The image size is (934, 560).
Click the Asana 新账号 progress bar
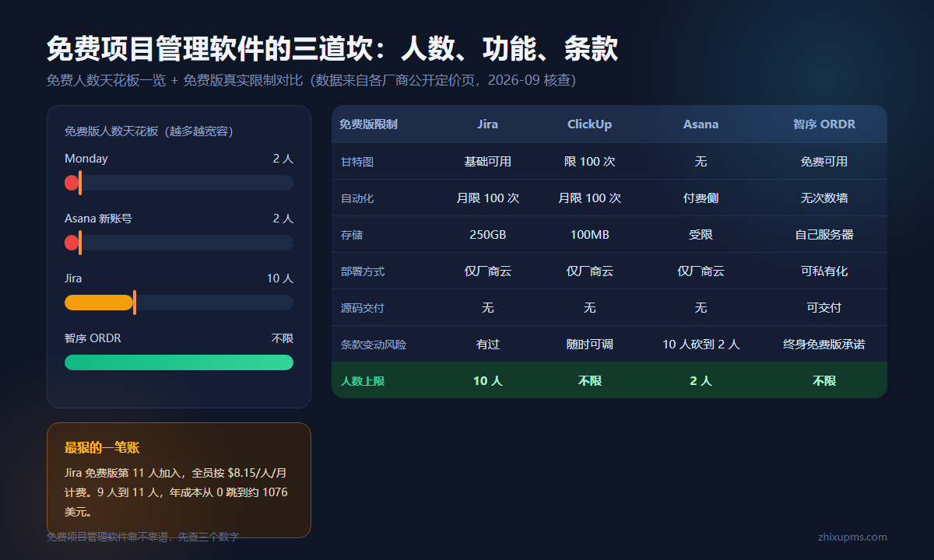[179, 243]
